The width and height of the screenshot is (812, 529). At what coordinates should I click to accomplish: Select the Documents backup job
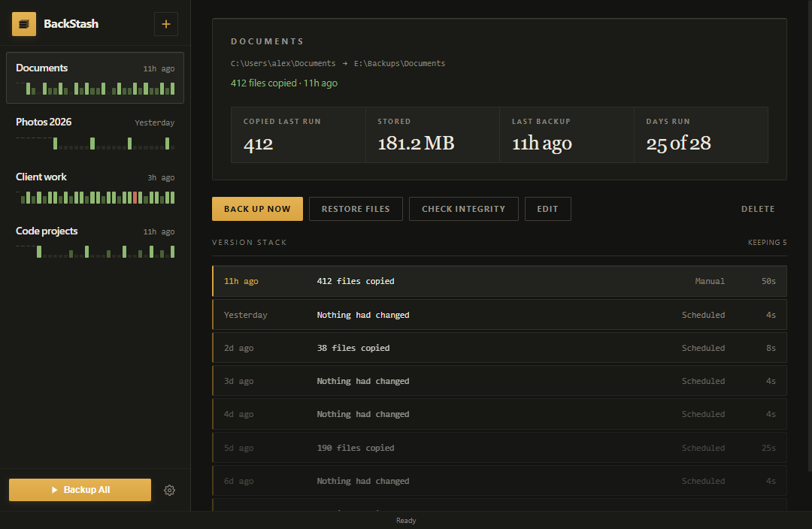pyautogui.click(x=95, y=77)
